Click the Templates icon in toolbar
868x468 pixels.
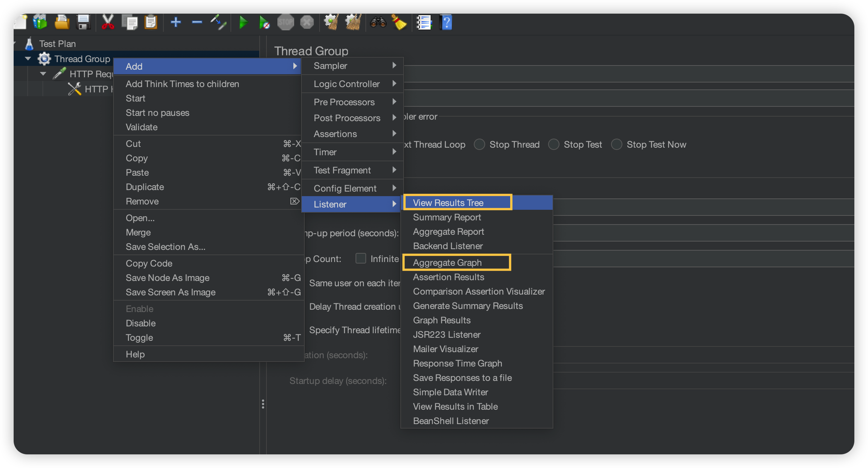click(40, 22)
